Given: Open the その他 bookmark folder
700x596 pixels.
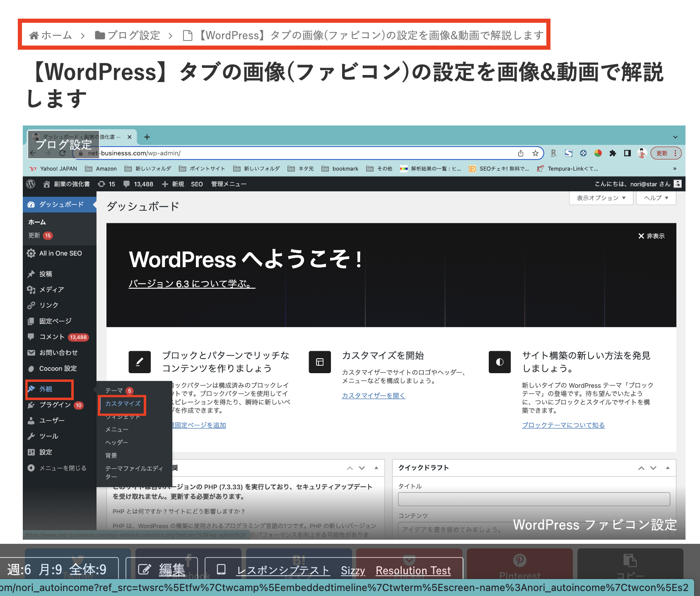Looking at the screenshot, I should coord(379,169).
